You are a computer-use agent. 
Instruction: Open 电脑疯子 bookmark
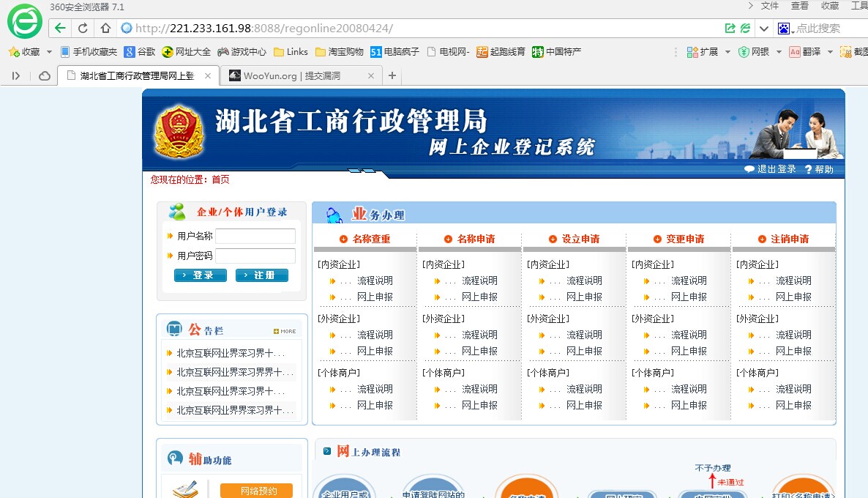pyautogui.click(x=394, y=52)
